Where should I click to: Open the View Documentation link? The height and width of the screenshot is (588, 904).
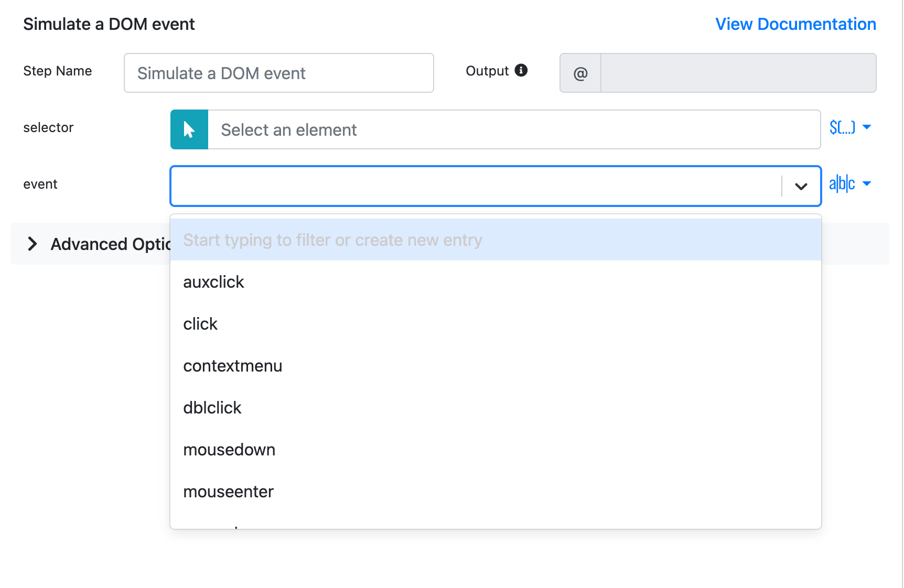pyautogui.click(x=795, y=24)
